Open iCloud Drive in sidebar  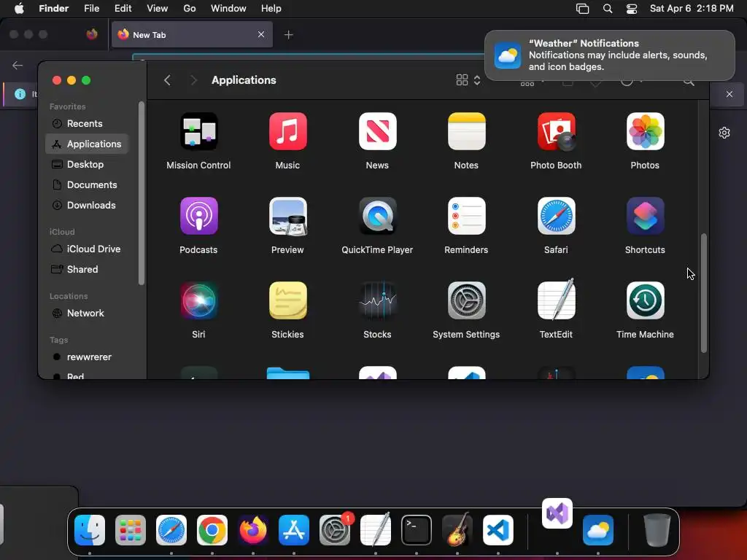tap(88, 249)
